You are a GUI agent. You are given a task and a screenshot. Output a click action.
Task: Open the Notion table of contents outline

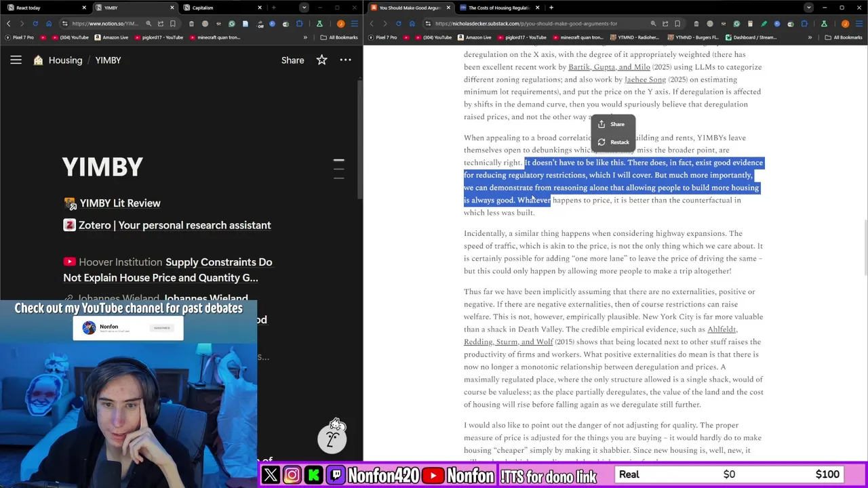tap(338, 169)
